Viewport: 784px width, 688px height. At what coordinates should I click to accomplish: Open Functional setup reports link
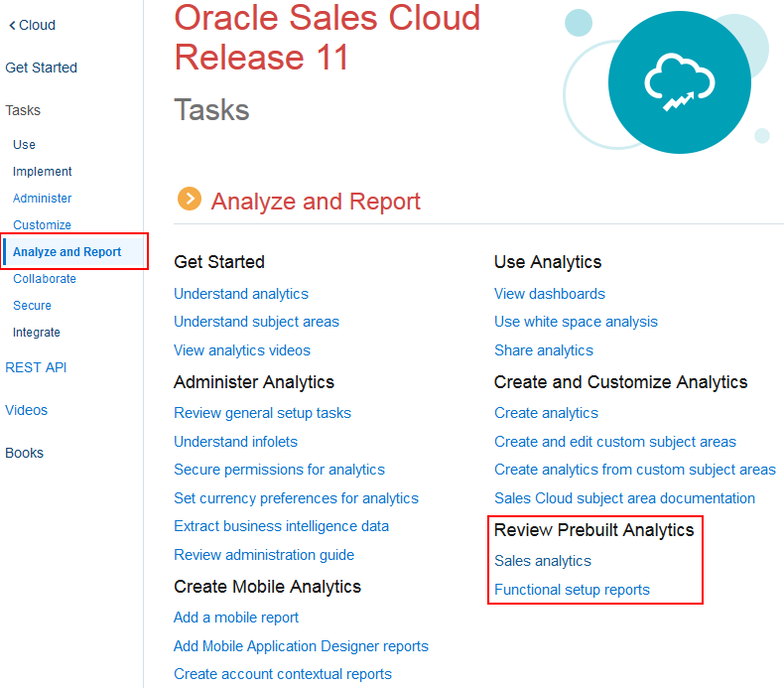click(572, 590)
